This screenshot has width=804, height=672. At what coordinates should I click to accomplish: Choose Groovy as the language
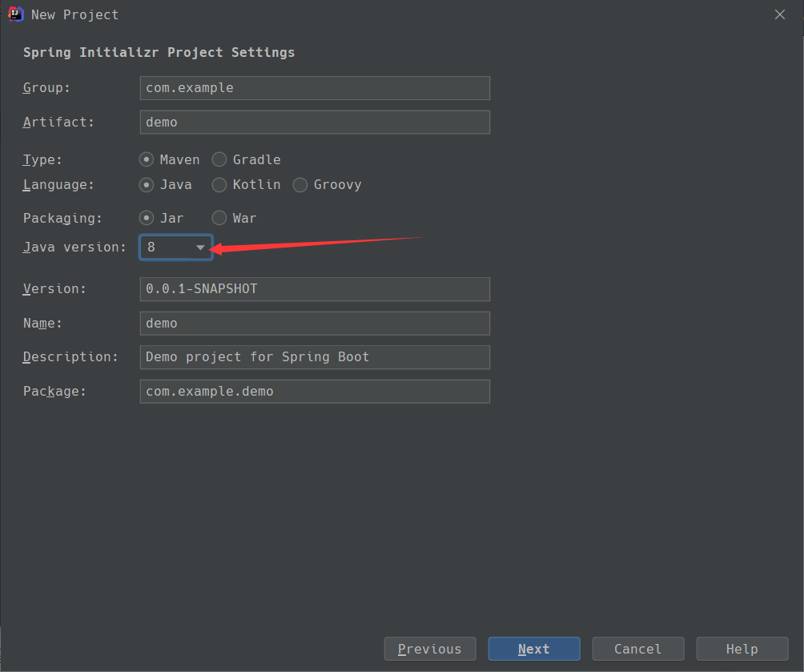pos(300,185)
